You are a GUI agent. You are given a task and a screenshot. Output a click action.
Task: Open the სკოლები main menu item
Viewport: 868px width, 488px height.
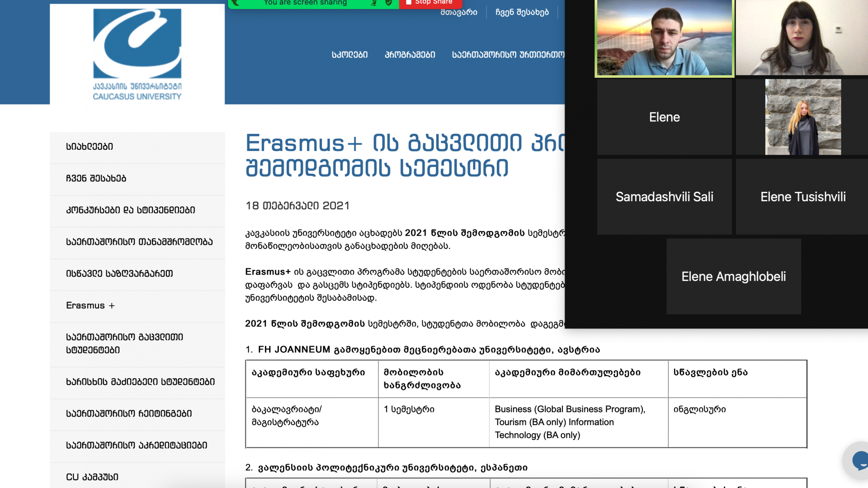point(349,55)
